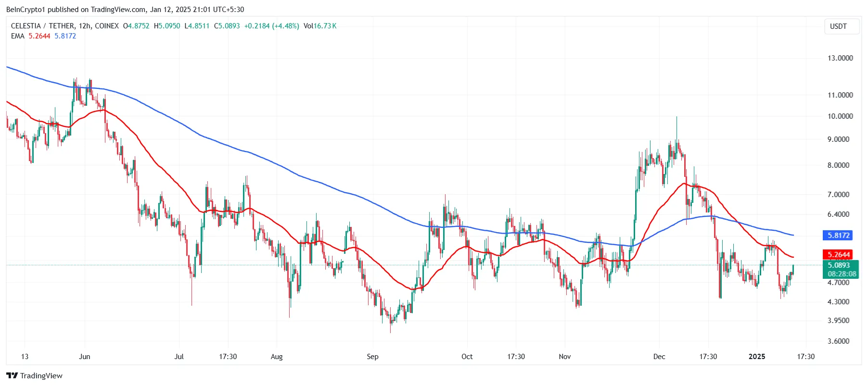The height and width of the screenshot is (386, 868).
Task: Click the Jun label on the time axis
Action: 85,357
